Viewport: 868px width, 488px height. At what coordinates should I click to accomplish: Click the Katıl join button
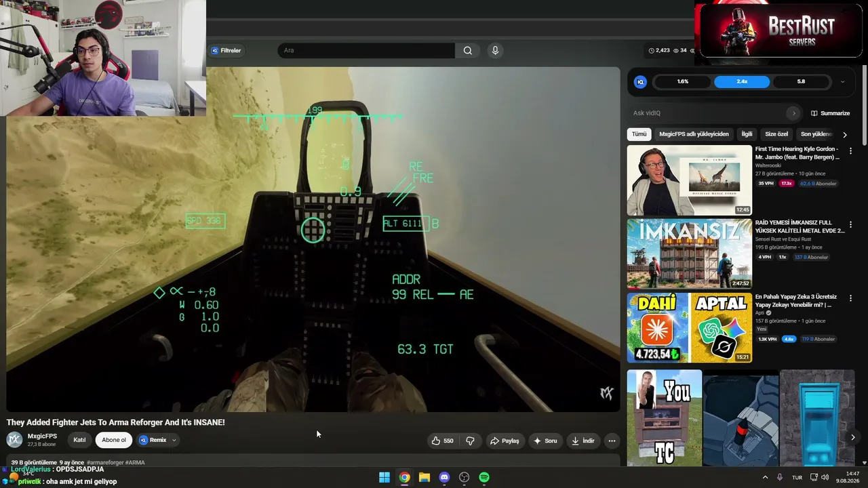[79, 440]
